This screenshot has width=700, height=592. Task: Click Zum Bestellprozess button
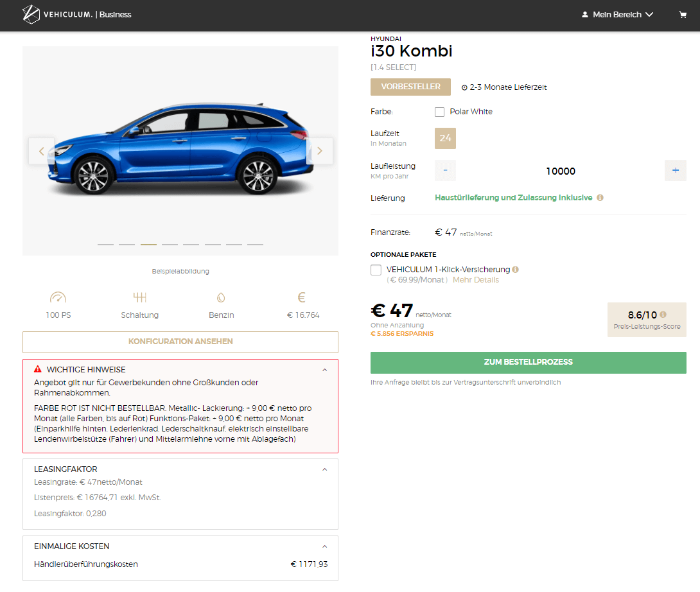coord(528,363)
